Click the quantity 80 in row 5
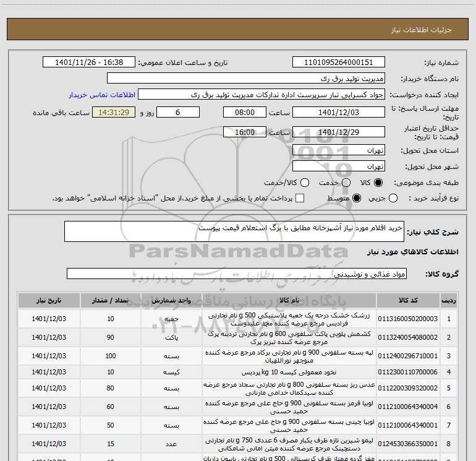476x461 pixels. [x=111, y=388]
